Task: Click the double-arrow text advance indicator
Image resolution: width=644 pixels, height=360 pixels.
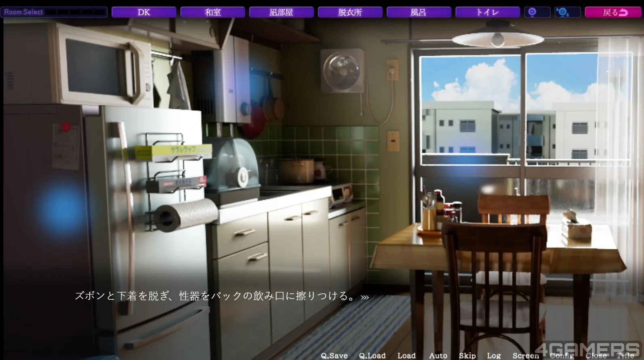Action: click(x=365, y=297)
